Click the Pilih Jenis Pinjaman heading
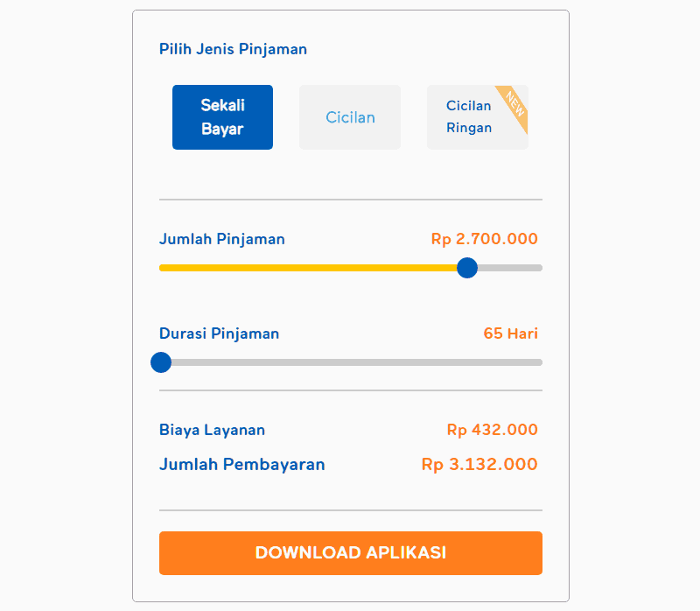The image size is (700, 611). click(233, 49)
